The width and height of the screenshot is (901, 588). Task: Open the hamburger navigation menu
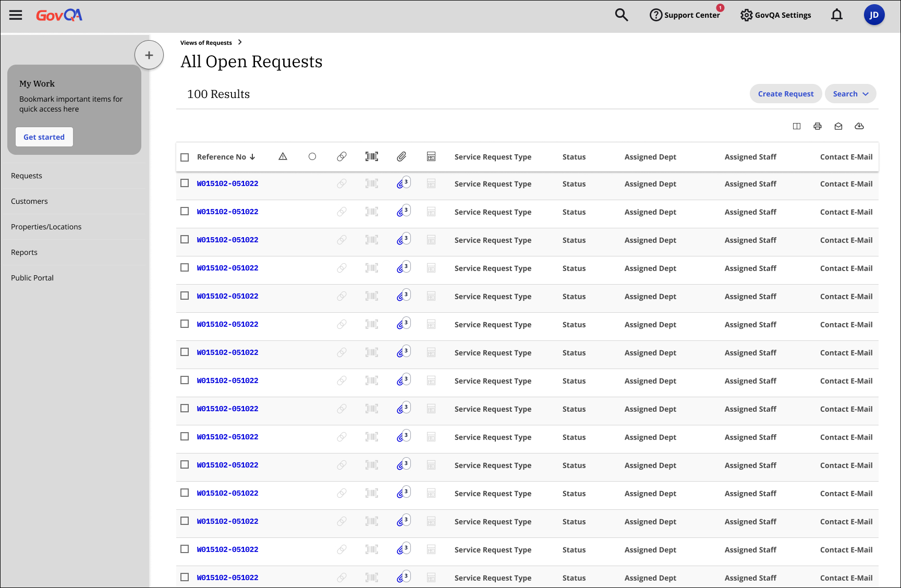[x=16, y=15]
